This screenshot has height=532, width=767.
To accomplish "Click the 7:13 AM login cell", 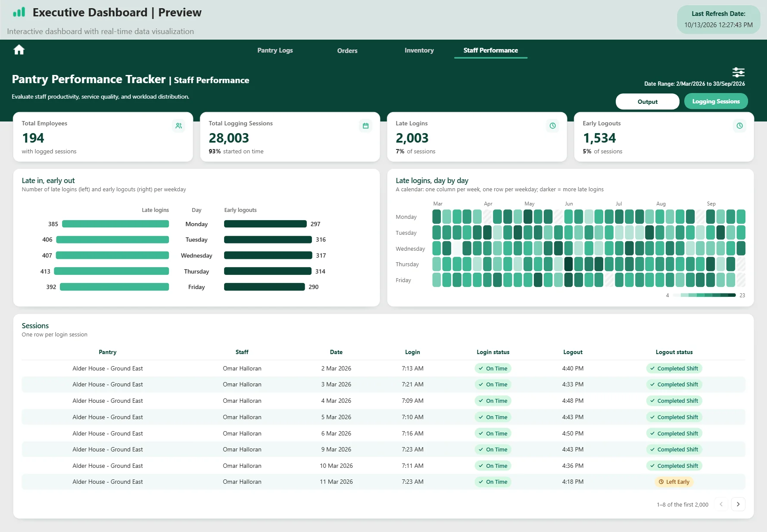I will pos(412,368).
